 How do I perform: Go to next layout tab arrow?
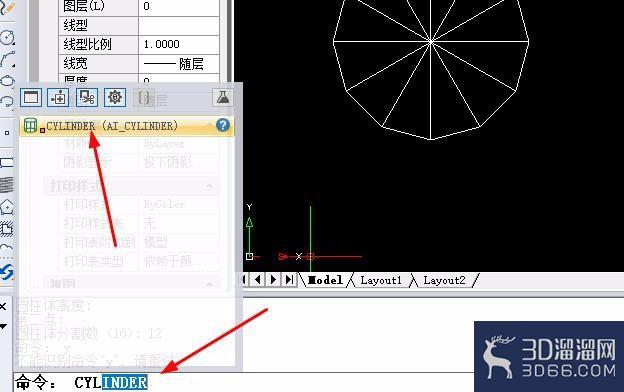point(274,279)
